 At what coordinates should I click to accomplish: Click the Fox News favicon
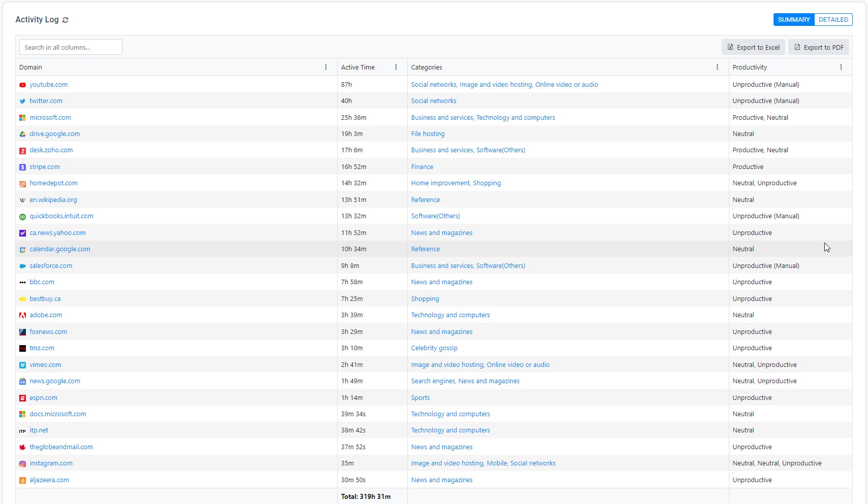(x=22, y=332)
